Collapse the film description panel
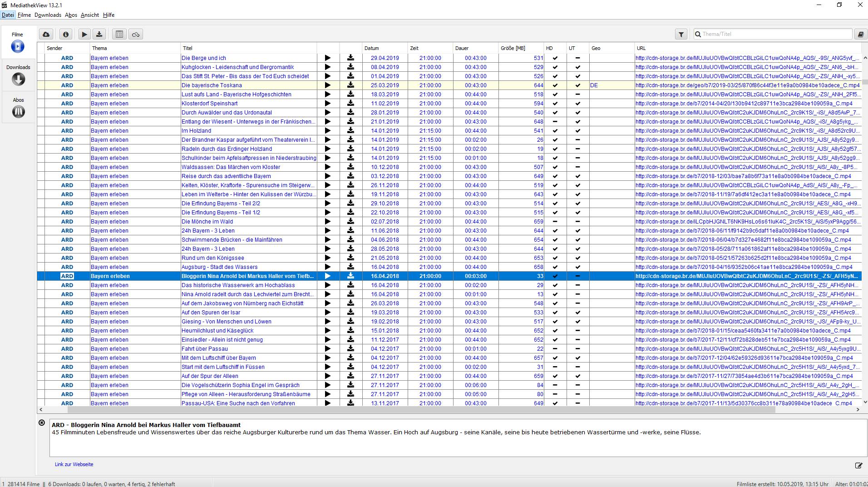 tap(42, 422)
